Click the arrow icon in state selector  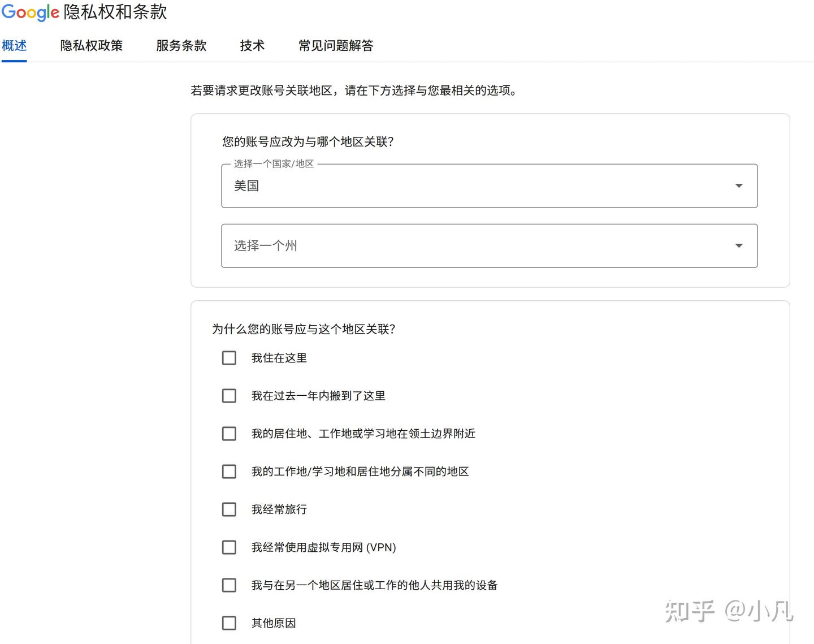[739, 246]
